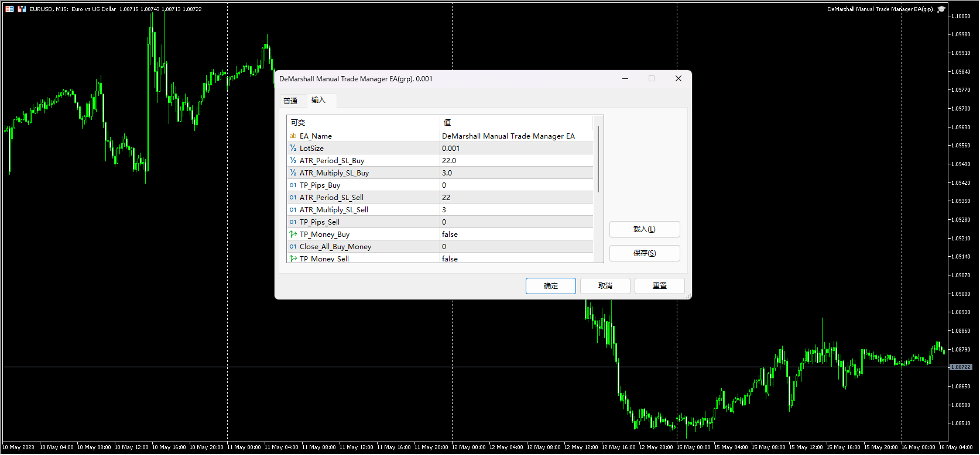Click the ½ icon beside ATR_Multiply_SL_Buy
The height and width of the screenshot is (455, 980).
pos(293,173)
